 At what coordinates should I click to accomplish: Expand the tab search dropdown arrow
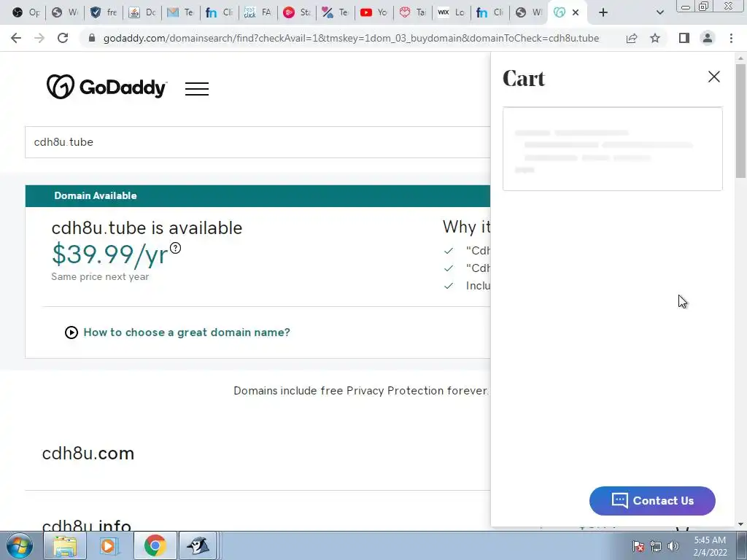(x=659, y=12)
